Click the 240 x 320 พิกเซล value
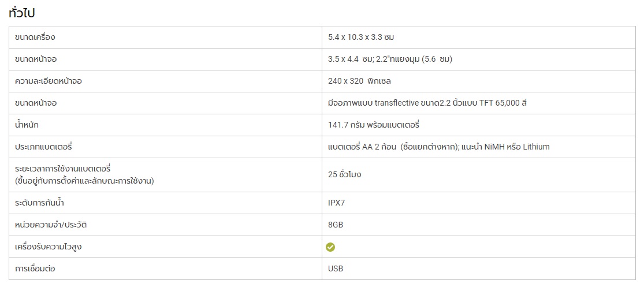644x291 pixels. pyautogui.click(x=359, y=81)
